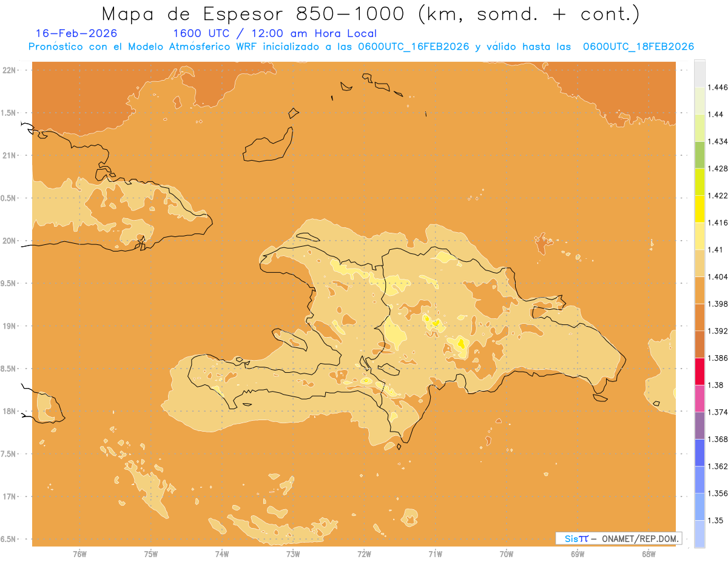This screenshot has width=728, height=562.
Task: Pick the pale yellow swatch between 1.41 and 1.416
Action: coord(699,236)
